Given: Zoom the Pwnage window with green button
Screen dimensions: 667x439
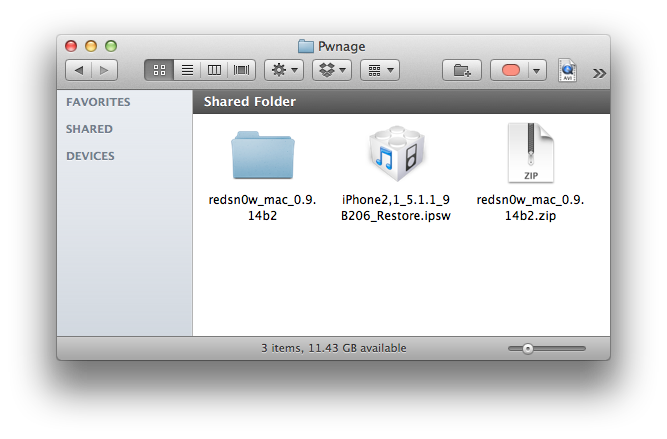Looking at the screenshot, I should pyautogui.click(x=111, y=46).
